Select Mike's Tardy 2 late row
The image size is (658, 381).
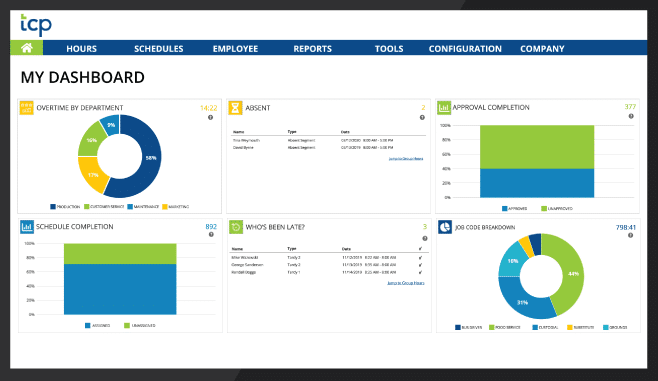point(328,258)
